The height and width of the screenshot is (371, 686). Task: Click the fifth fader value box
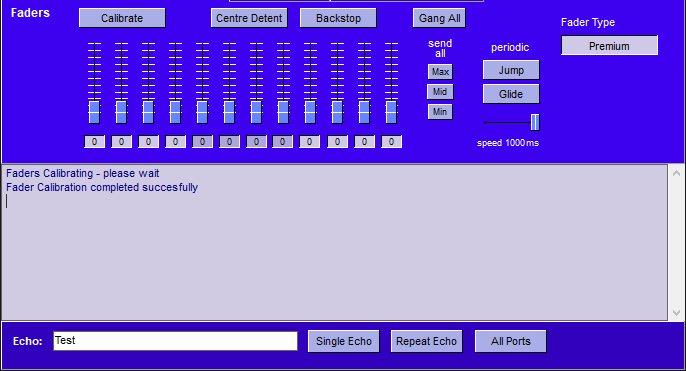coord(202,142)
